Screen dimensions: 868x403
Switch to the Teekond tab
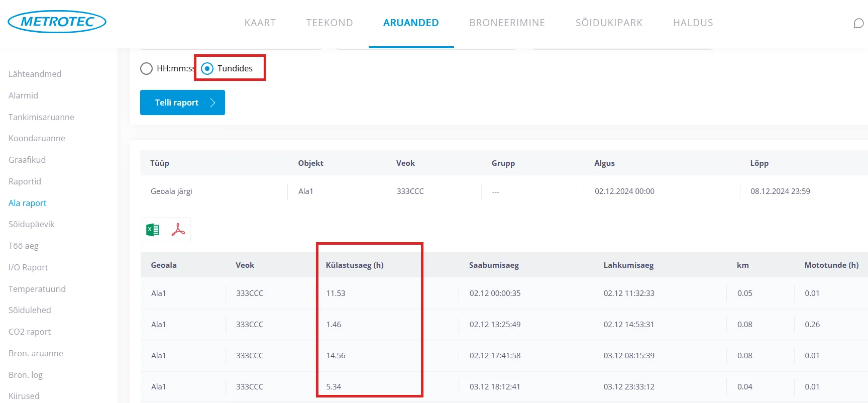click(330, 23)
